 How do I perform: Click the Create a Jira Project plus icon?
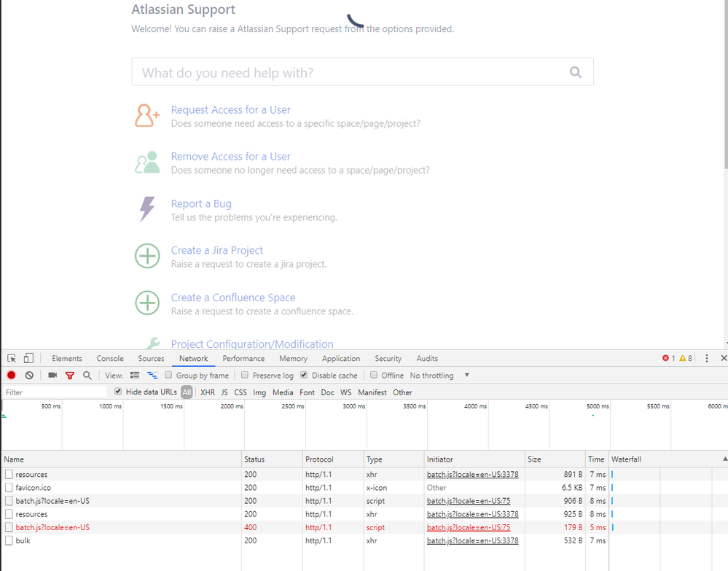(147, 256)
